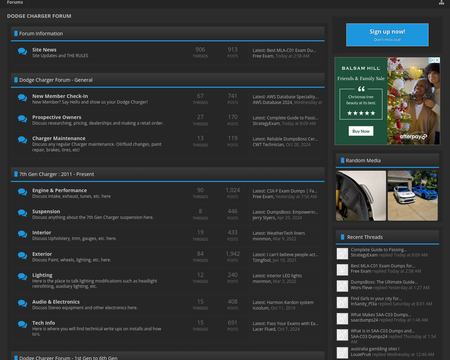Click avatar next to DumpsBoss: The Ultimate Guide thread
450x360 pixels.
coord(342,286)
